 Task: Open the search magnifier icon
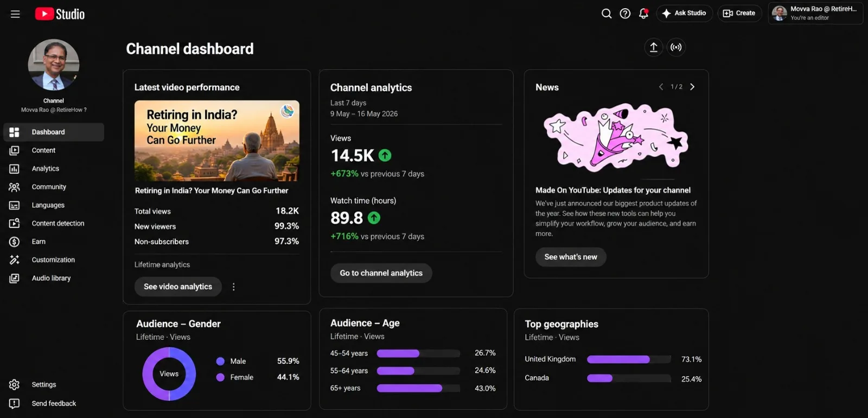coord(607,14)
